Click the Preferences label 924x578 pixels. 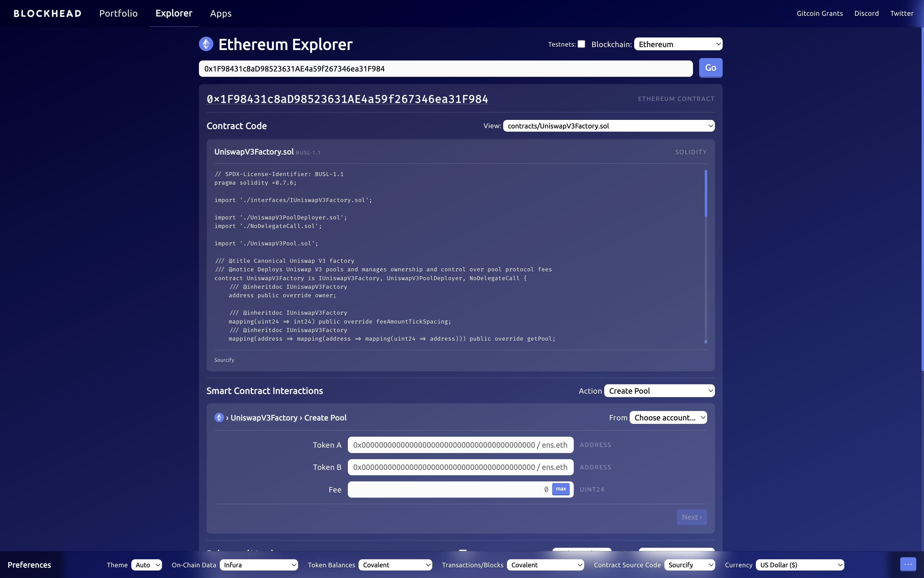point(29,565)
